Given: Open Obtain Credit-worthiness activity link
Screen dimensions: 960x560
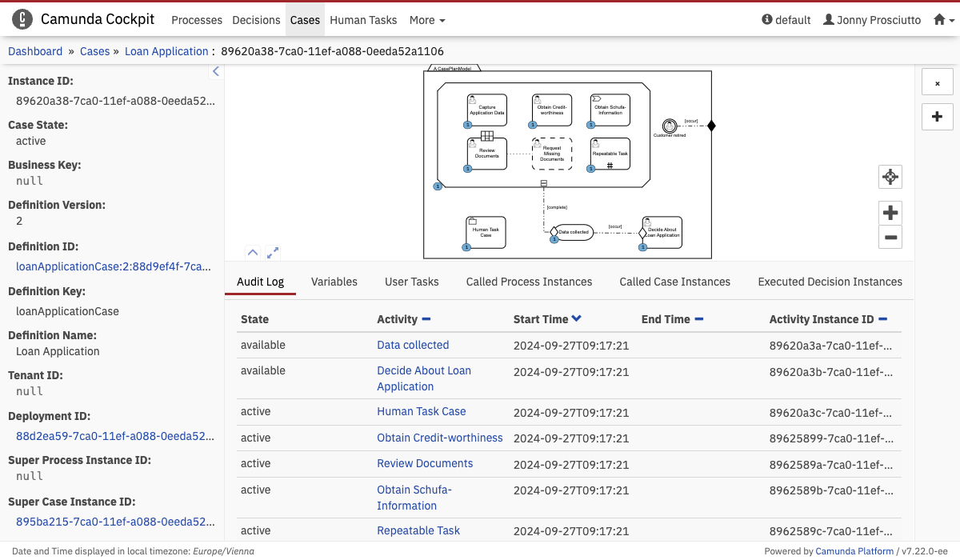Looking at the screenshot, I should [x=440, y=438].
